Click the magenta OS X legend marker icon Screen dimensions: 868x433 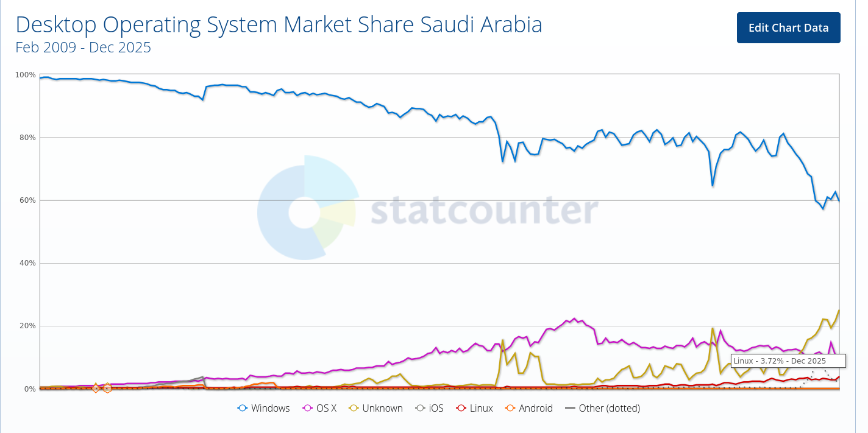point(308,409)
